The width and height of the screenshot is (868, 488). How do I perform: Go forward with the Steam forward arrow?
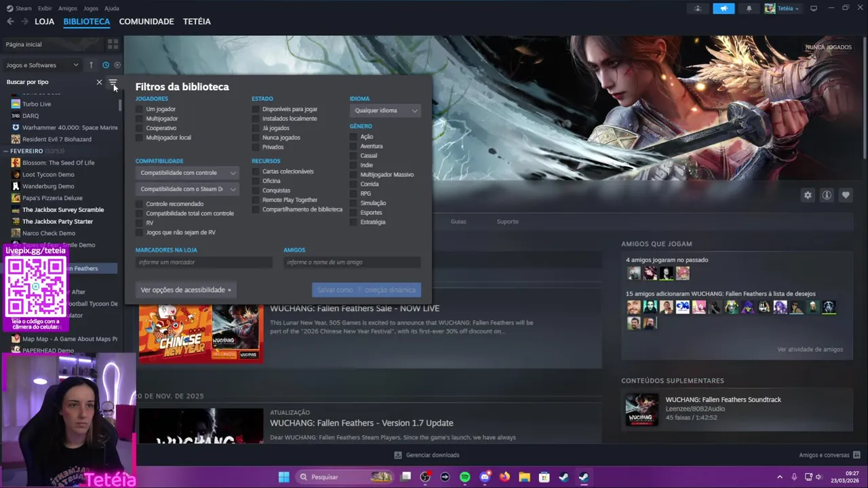(24, 22)
